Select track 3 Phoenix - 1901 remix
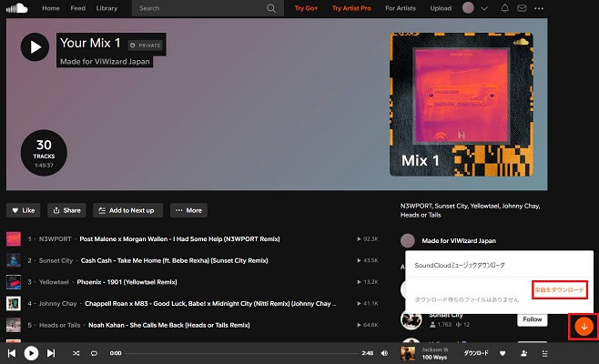This screenshot has height=364, width=599. point(127,282)
